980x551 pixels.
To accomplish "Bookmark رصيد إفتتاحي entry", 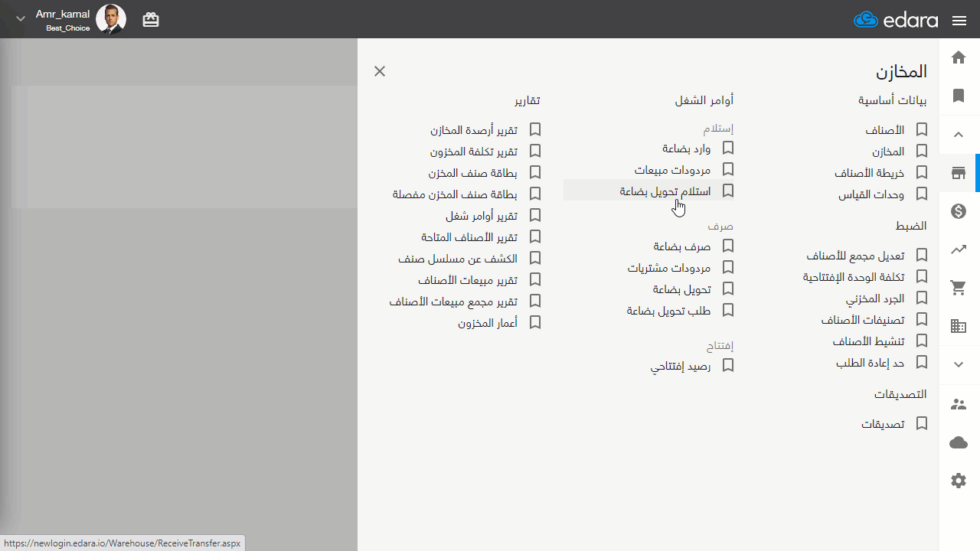I will pyautogui.click(x=728, y=366).
